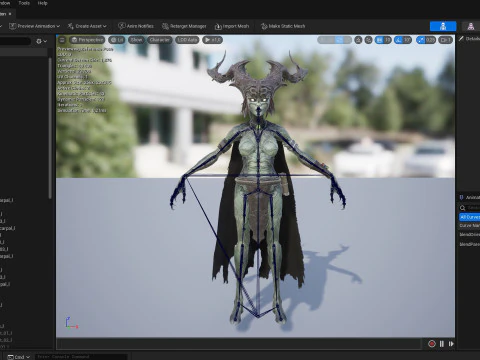Open the grid snap size value
The image size is (480, 360).
(x=388, y=40)
